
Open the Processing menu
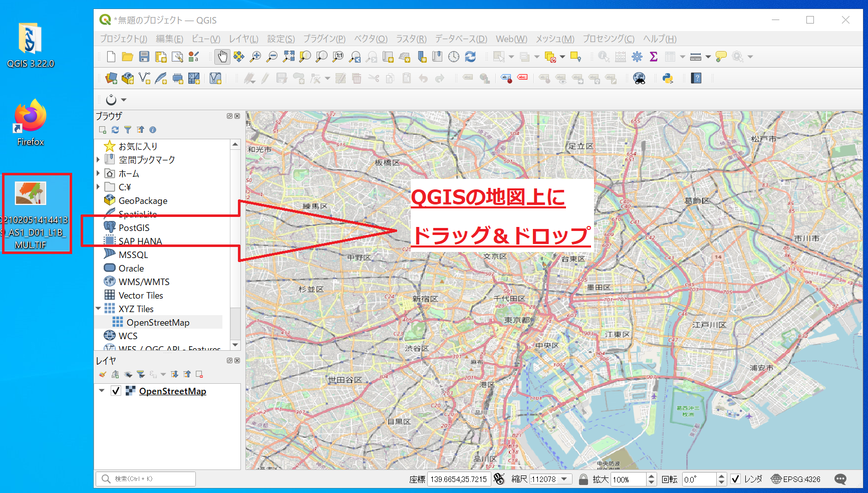coord(608,39)
